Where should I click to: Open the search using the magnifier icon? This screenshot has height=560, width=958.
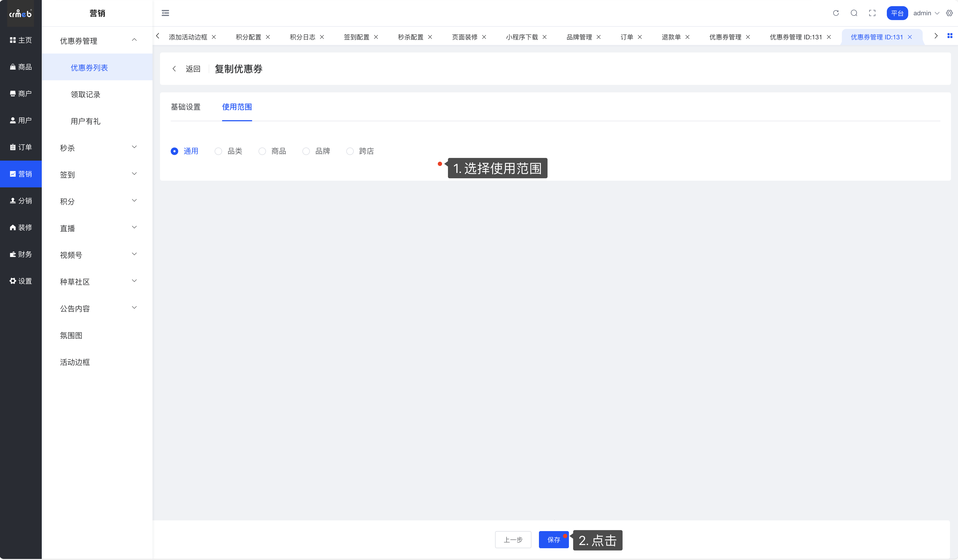(x=854, y=13)
